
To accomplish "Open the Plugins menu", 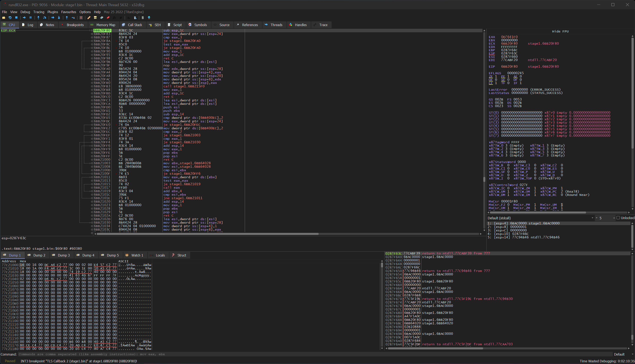I will point(52,12).
